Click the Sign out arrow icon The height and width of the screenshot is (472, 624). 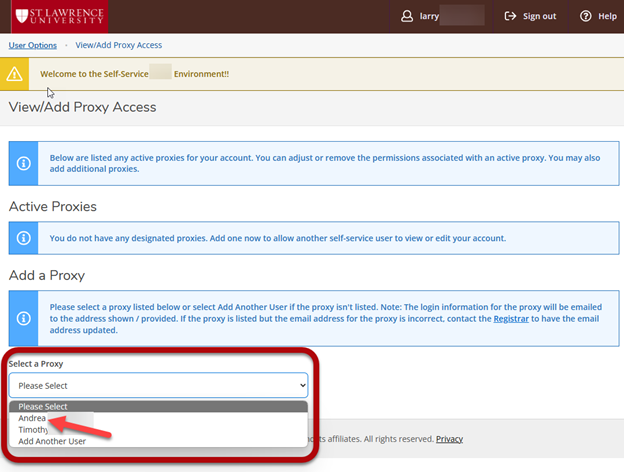tap(511, 16)
